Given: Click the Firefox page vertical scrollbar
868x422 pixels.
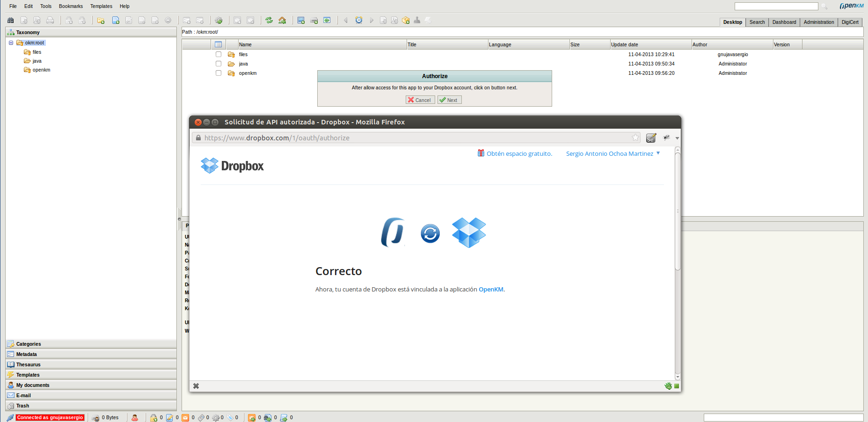Looking at the screenshot, I should click(678, 211).
